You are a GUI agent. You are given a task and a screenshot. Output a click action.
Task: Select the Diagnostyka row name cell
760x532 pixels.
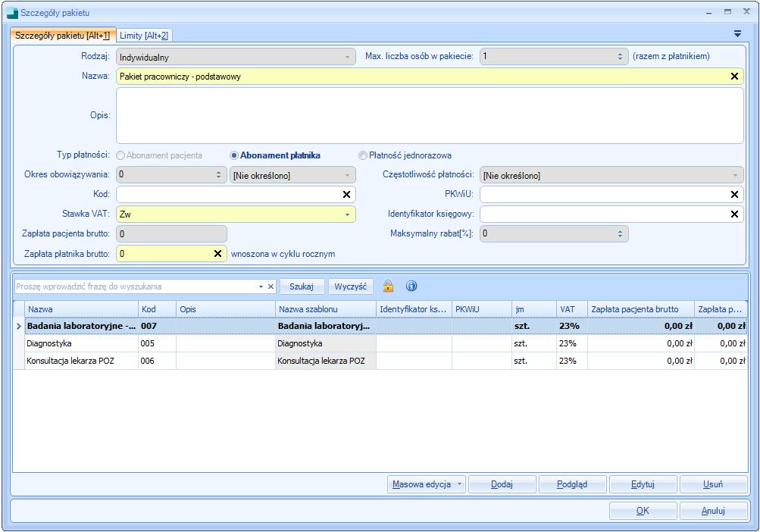point(81,343)
